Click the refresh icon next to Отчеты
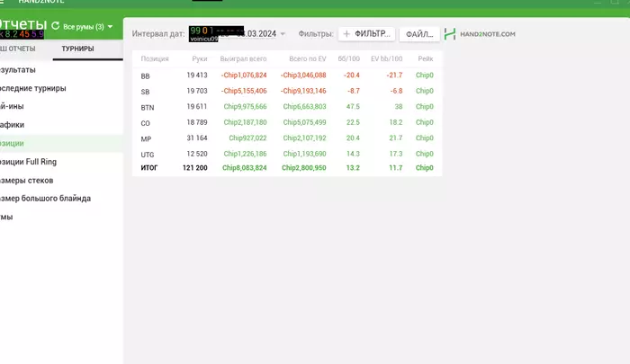Screen dimensions: 630x364 pyautogui.click(x=56, y=26)
